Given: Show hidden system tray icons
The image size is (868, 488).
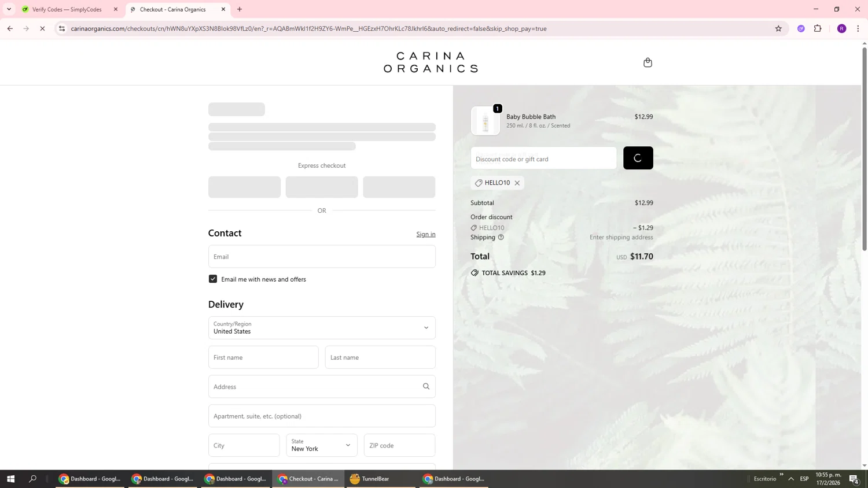Looking at the screenshot, I should tap(791, 479).
